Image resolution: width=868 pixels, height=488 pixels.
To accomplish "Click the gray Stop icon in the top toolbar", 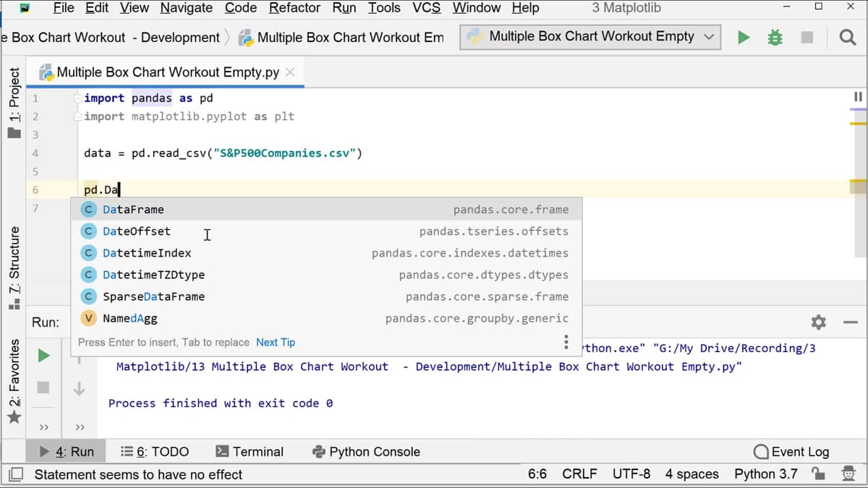I will [x=807, y=38].
